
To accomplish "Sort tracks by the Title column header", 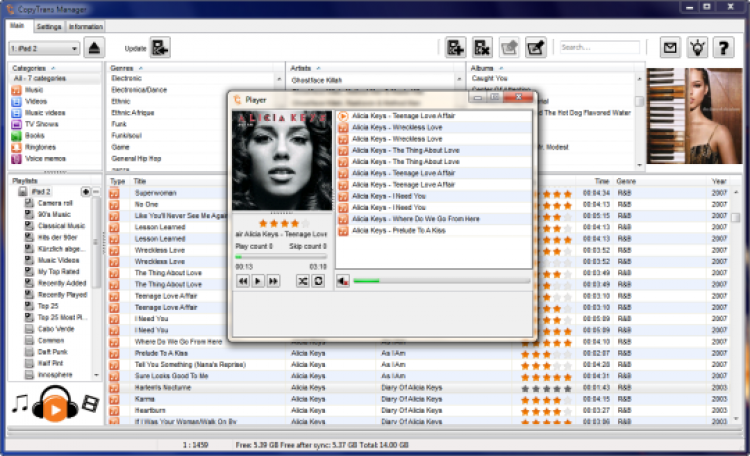I will (x=140, y=181).
